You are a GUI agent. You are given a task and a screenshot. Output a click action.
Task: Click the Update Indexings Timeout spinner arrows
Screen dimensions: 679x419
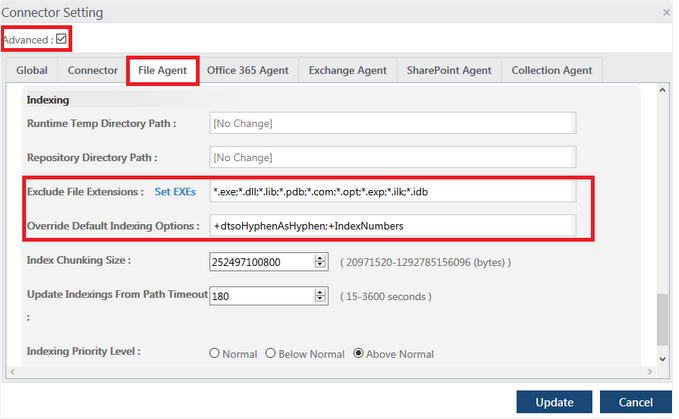(320, 296)
